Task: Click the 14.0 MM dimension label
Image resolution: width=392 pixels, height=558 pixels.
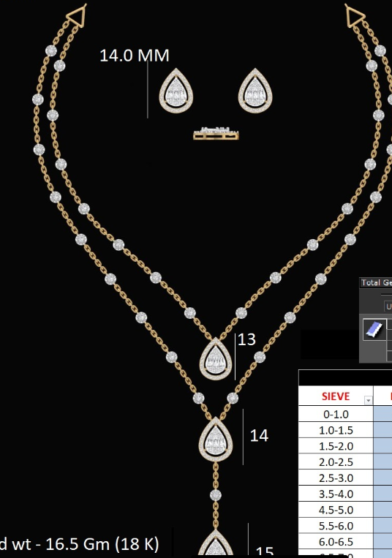Action: point(134,55)
